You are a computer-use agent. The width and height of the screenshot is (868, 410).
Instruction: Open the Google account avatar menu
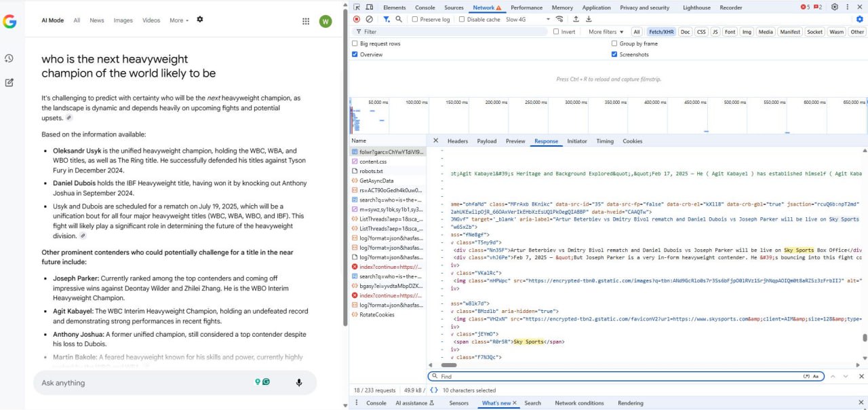[325, 21]
